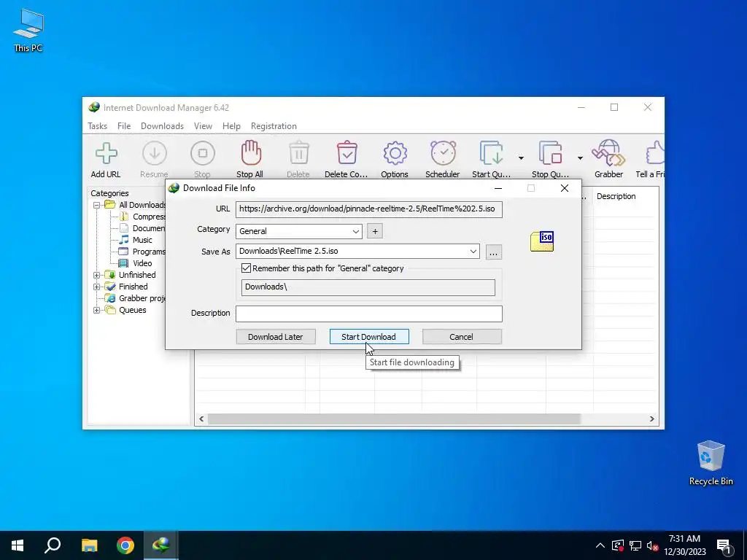The width and height of the screenshot is (747, 560).
Task: Select the Unfinished folder label
Action: (x=137, y=275)
